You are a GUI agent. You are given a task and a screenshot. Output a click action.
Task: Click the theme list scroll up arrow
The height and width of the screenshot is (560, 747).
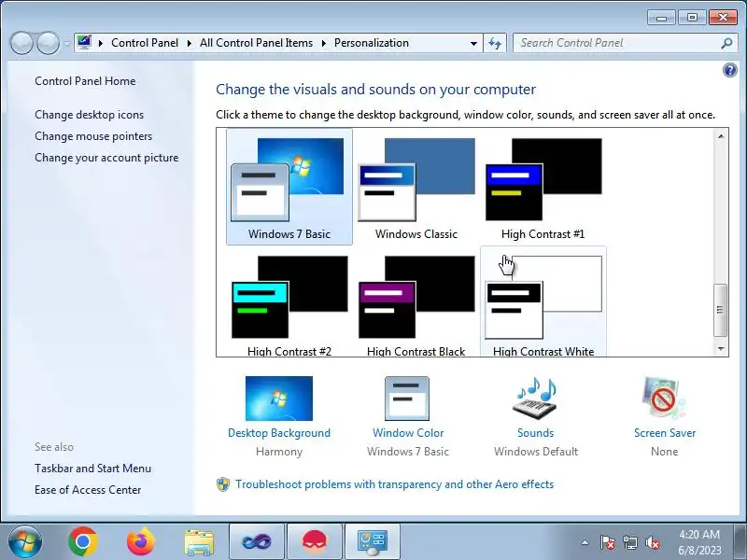coord(721,136)
